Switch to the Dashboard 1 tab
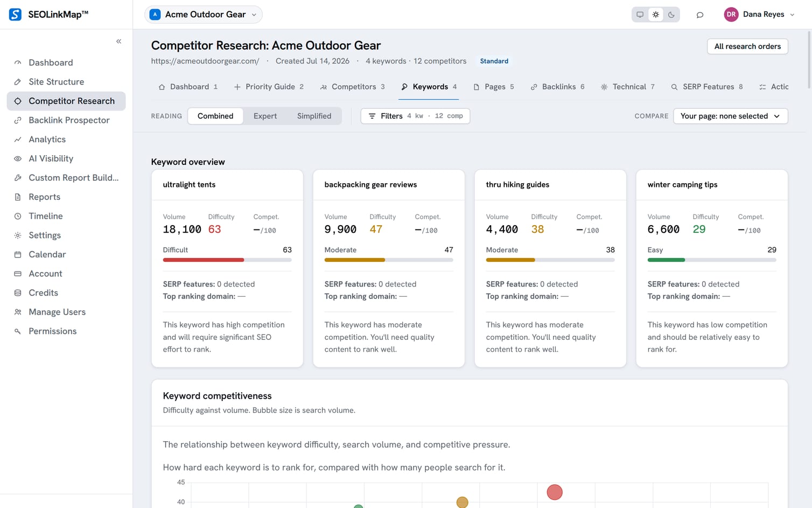This screenshot has width=812, height=508. [188, 87]
